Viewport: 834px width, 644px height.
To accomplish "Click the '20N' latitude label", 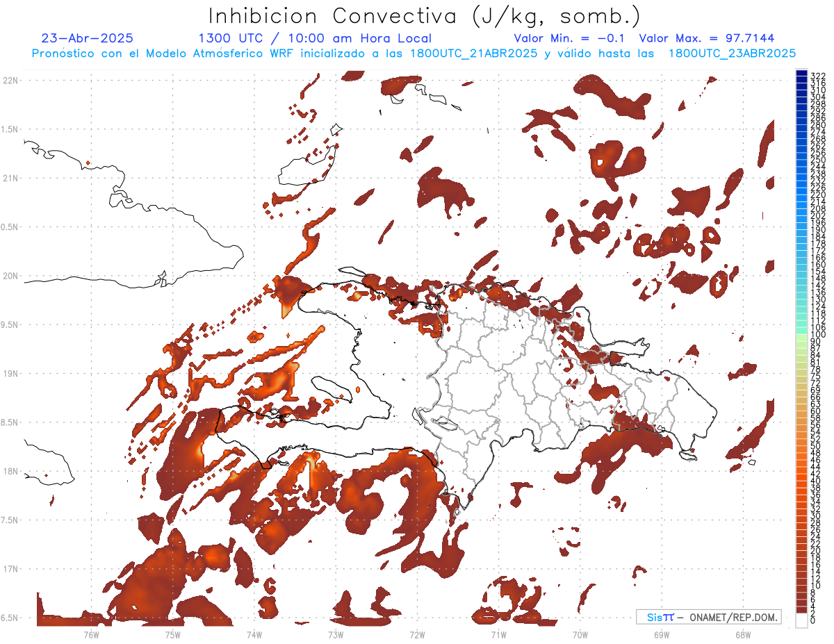I will pyautogui.click(x=10, y=276).
